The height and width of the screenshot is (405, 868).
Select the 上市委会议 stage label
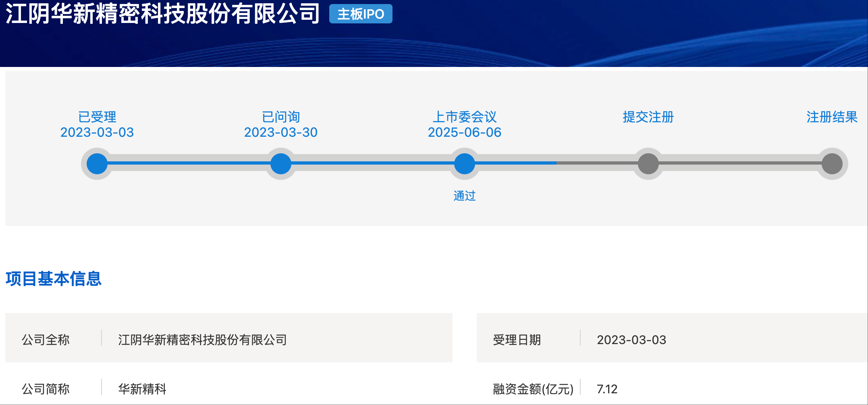coord(465,117)
